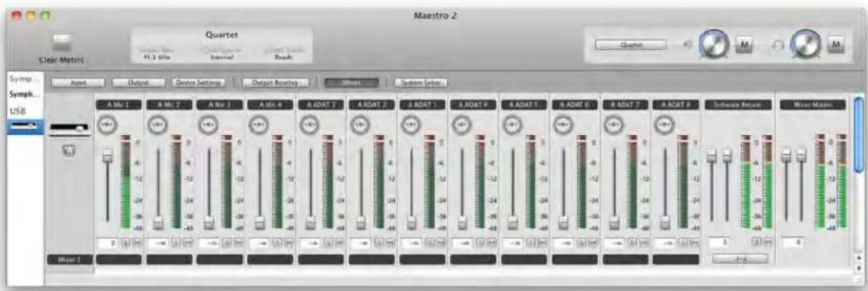Viewport: 868px width, 291px height.
Task: Select the USB entry in sidebar
Action: pyautogui.click(x=17, y=111)
